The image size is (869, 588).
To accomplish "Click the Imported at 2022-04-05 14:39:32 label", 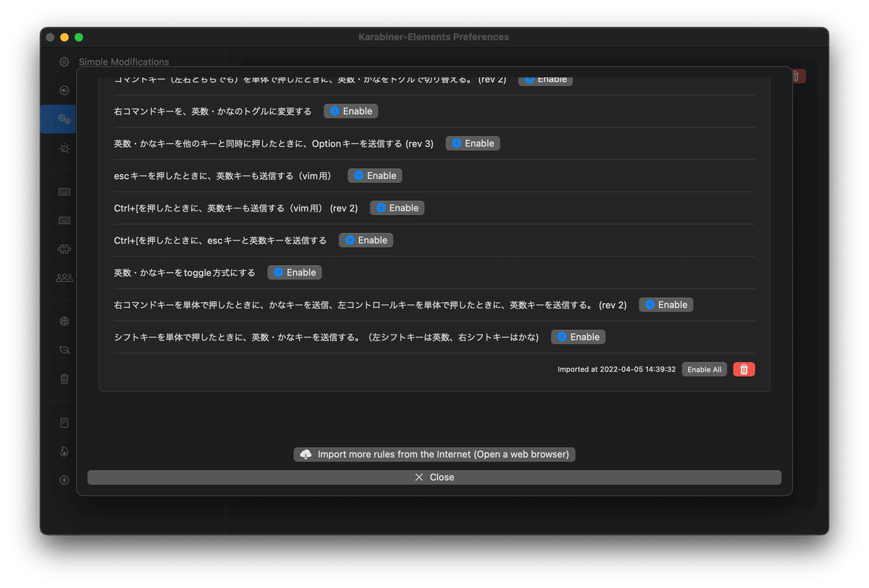I will pos(616,369).
